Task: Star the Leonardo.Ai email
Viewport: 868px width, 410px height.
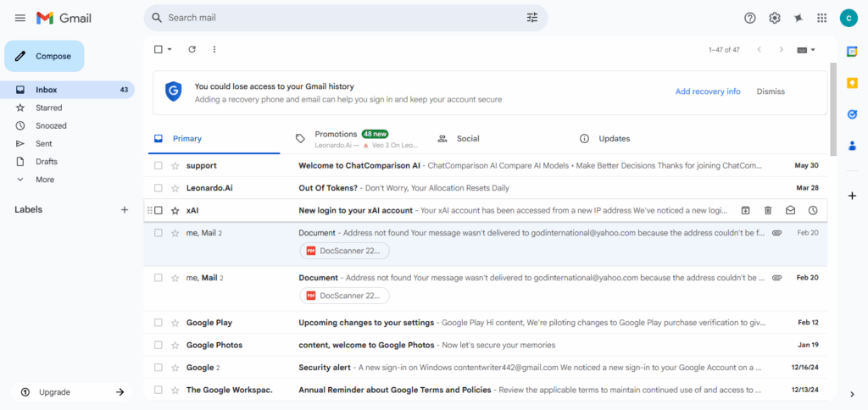Action: (x=175, y=188)
